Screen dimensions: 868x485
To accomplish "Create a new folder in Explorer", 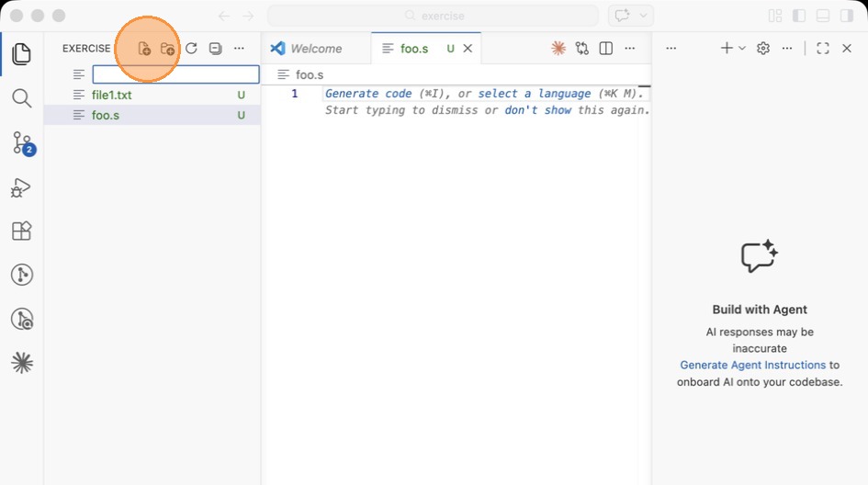I will coord(167,49).
